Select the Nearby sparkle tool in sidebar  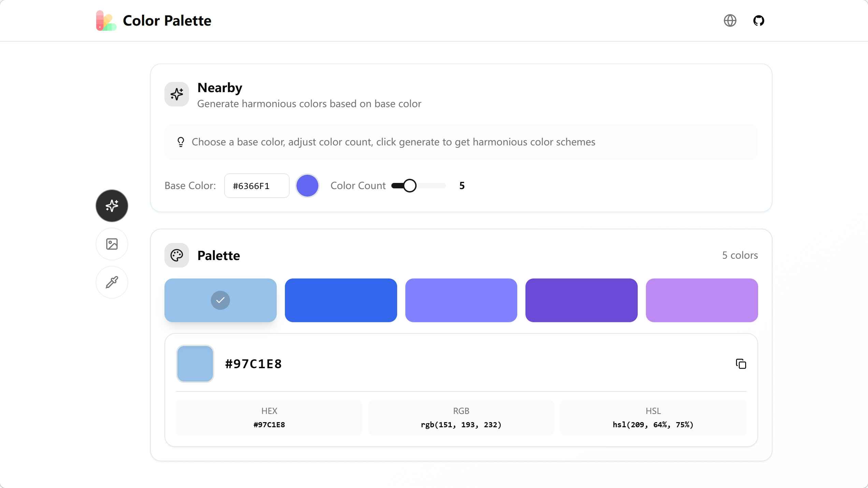coord(112,206)
